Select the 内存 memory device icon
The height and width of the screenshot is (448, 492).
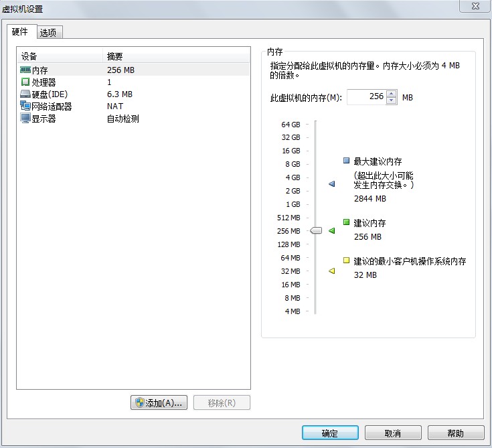click(25, 70)
